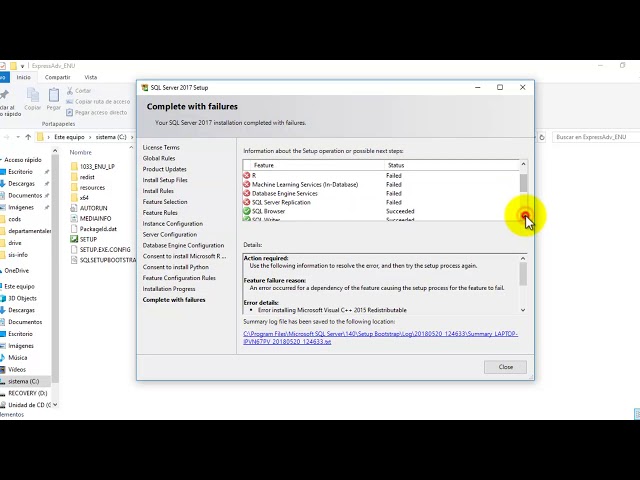Screen dimensions: 640x480
Task: Open the Compartir ribbon tab in Explorer
Action: tap(58, 77)
